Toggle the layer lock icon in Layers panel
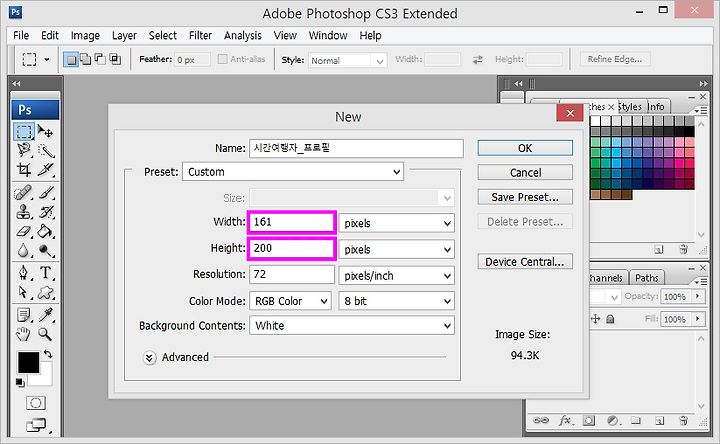The width and height of the screenshot is (720, 444). 610,319
